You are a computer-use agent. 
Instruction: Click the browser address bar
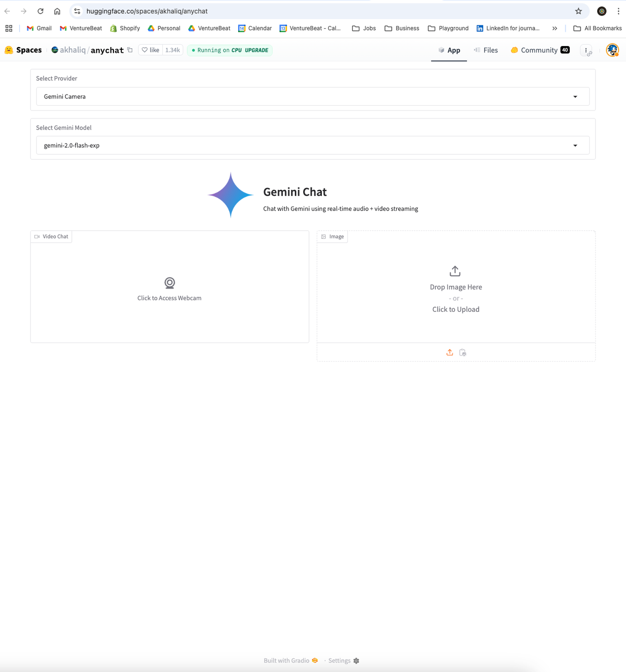click(323, 11)
